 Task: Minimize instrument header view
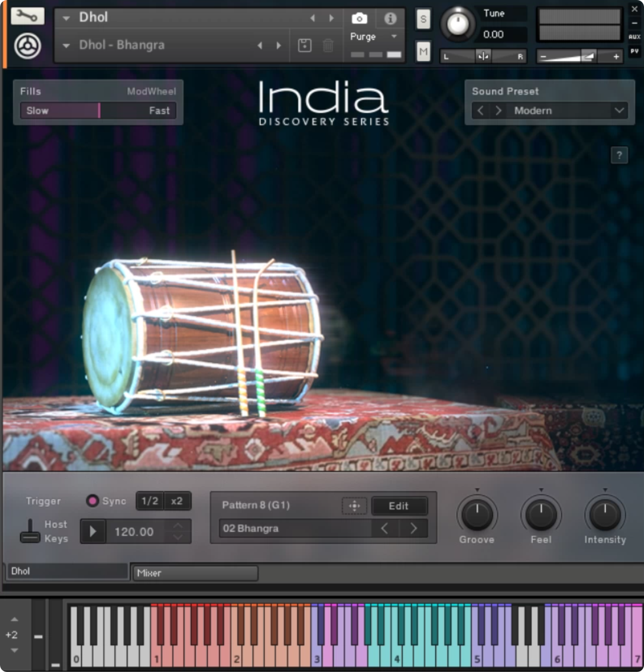[634, 23]
